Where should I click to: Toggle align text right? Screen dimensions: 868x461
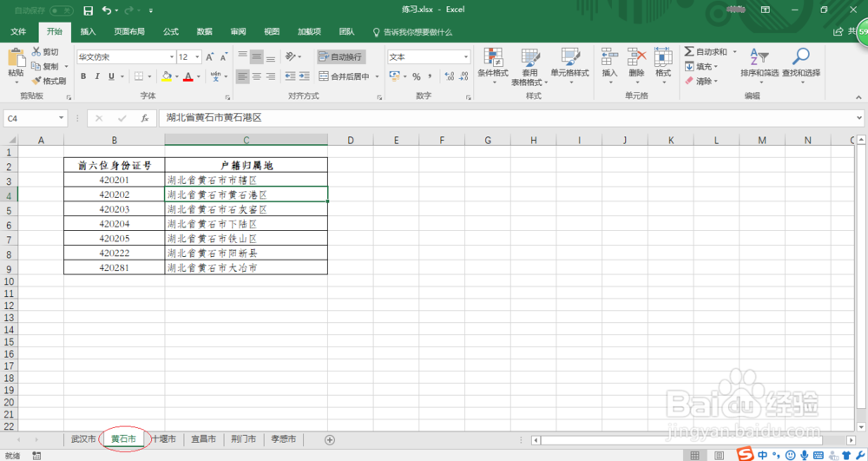click(271, 76)
